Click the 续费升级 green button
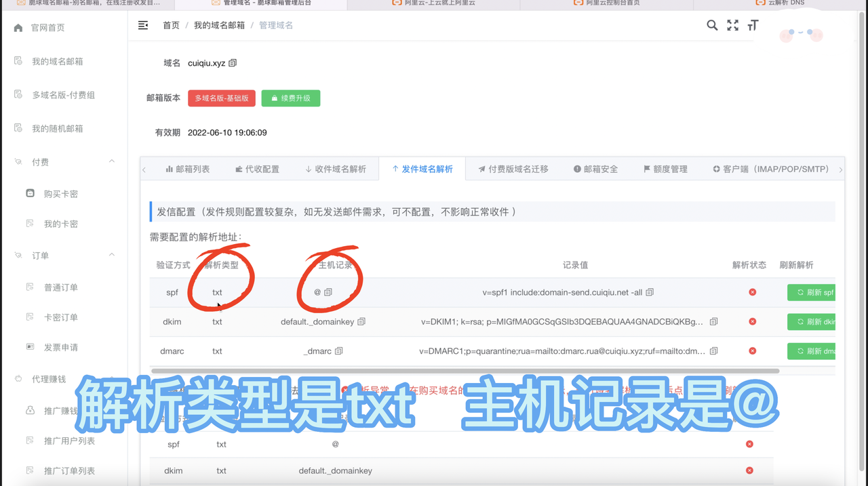This screenshot has height=486, width=868. (291, 98)
